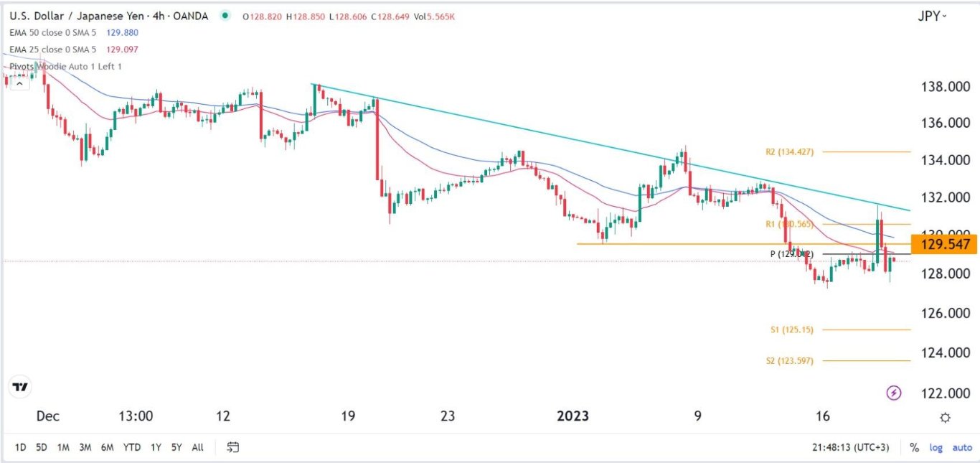Open chart settings gear icon
Image resolution: width=980 pixels, height=463 pixels.
tap(946, 418)
